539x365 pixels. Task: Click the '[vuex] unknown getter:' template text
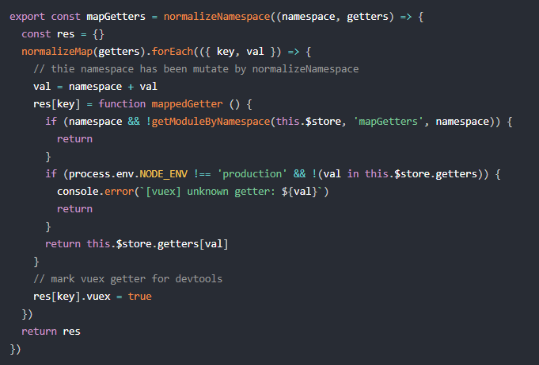(210, 191)
